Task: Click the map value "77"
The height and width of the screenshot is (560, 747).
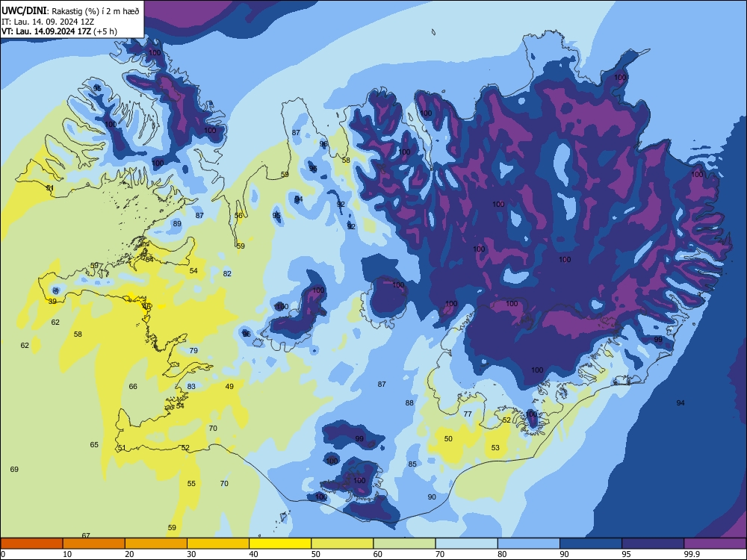Action: [468, 414]
